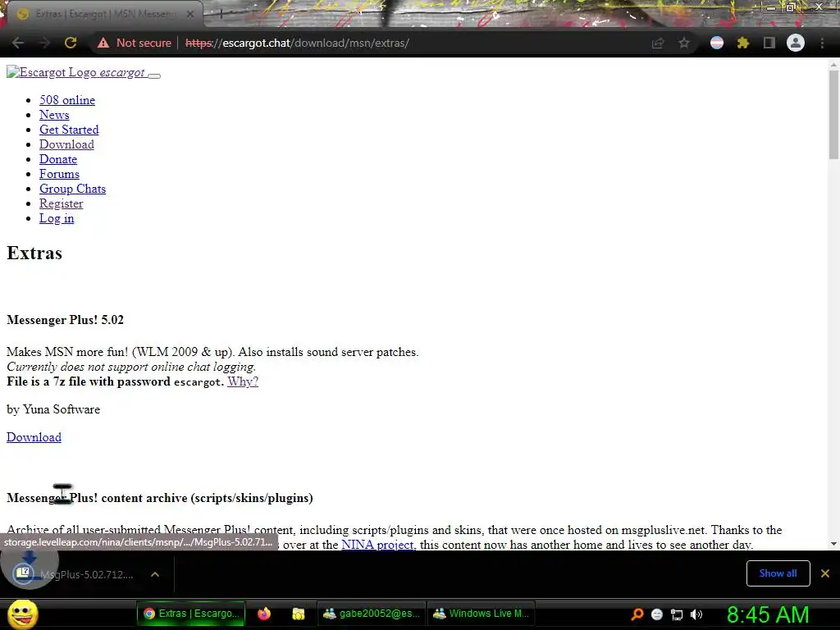Open the Download nav link

point(66,144)
